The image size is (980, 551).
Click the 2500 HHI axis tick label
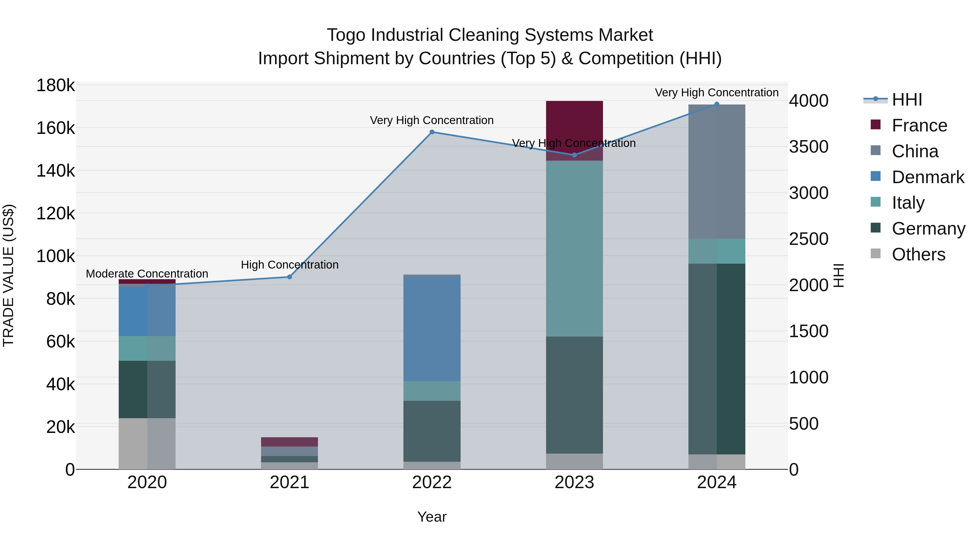809,239
